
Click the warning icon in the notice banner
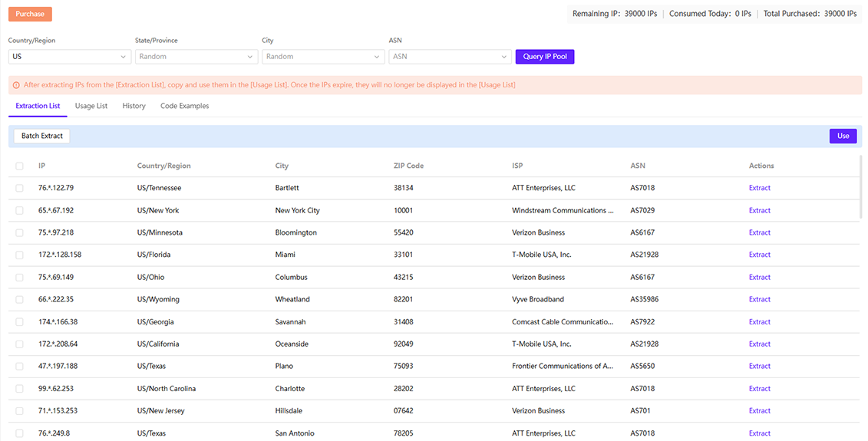point(16,85)
